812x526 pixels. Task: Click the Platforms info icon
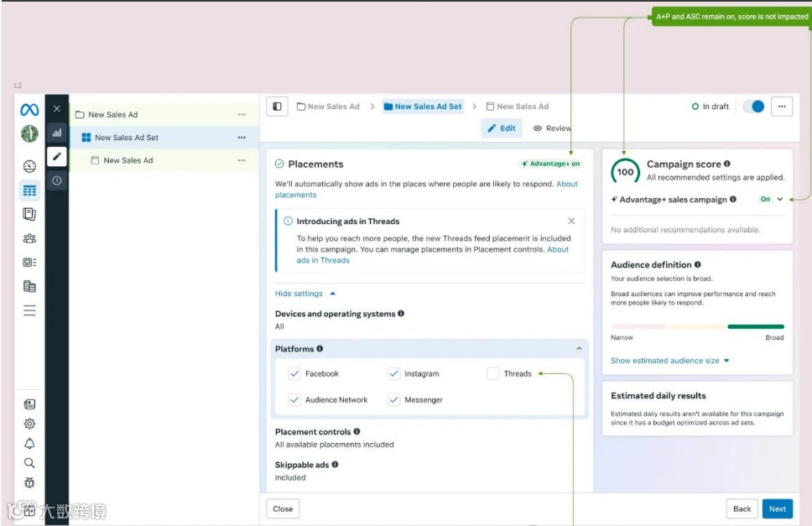pyautogui.click(x=320, y=348)
